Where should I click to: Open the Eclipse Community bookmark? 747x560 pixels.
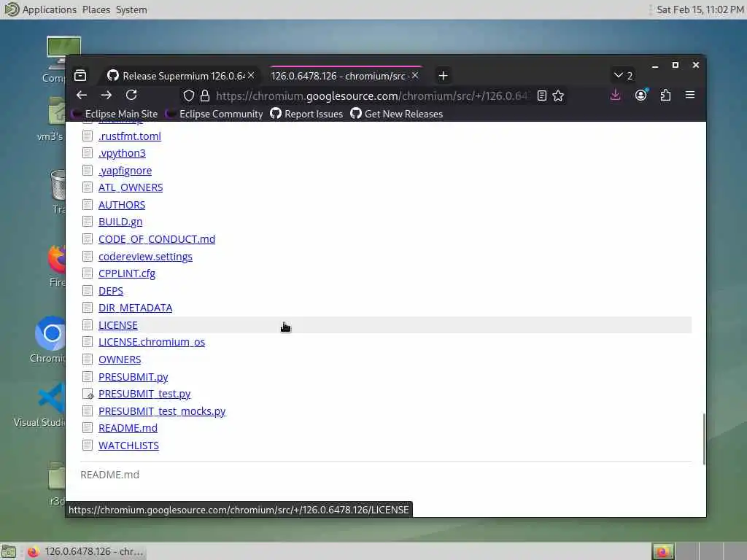point(214,114)
